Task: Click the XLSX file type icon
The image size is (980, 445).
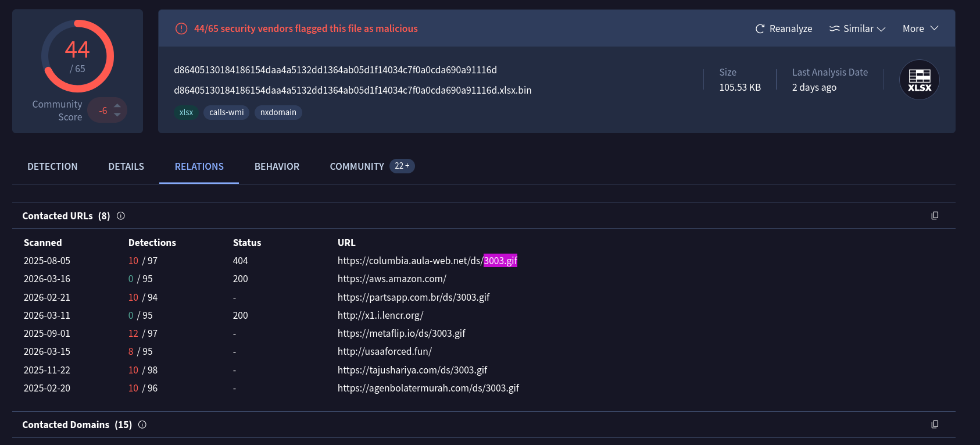Action: point(919,80)
